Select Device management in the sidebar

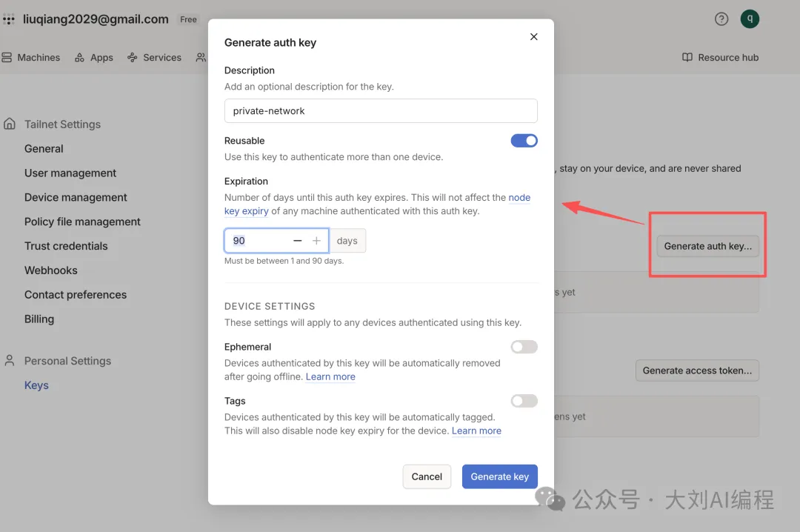coord(76,197)
